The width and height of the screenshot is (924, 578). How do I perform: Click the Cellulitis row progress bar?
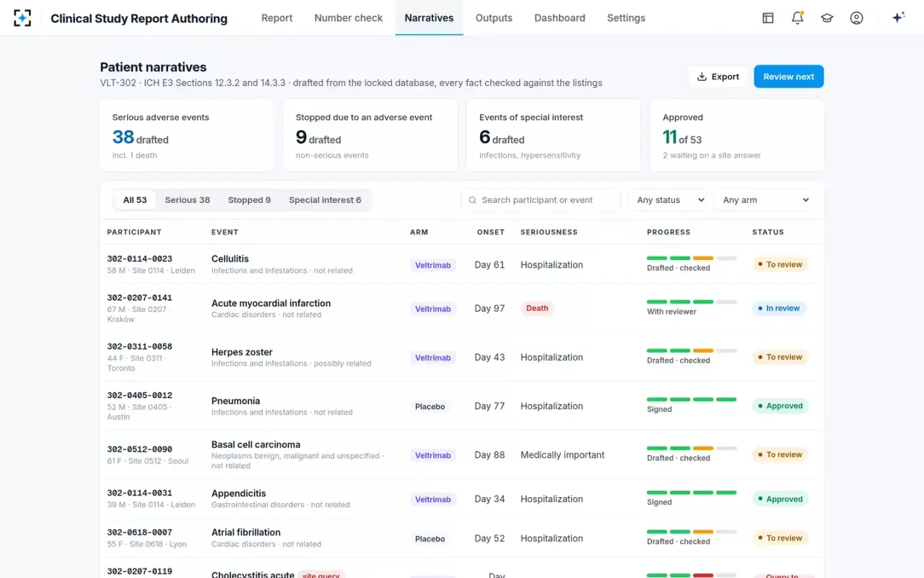[x=692, y=258]
